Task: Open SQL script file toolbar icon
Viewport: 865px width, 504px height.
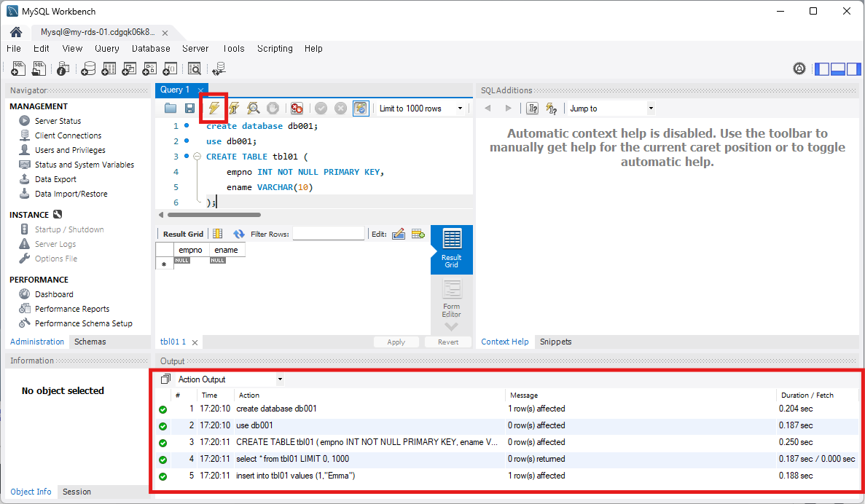Action: point(39,68)
